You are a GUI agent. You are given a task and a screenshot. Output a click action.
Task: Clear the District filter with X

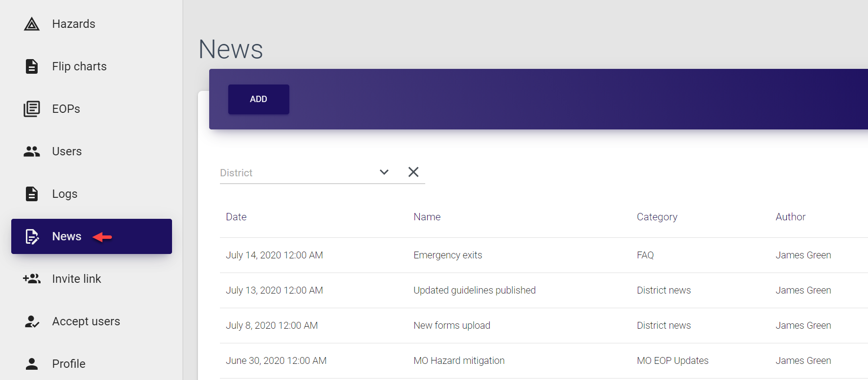413,172
